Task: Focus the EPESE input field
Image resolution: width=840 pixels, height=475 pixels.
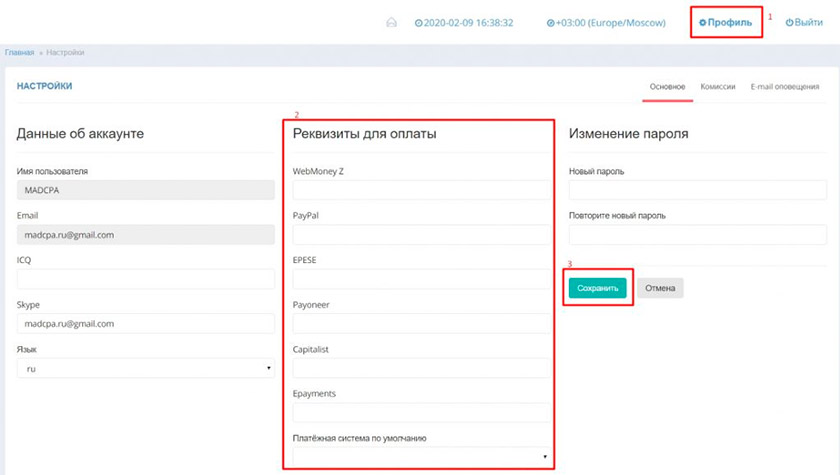Action: 422,279
